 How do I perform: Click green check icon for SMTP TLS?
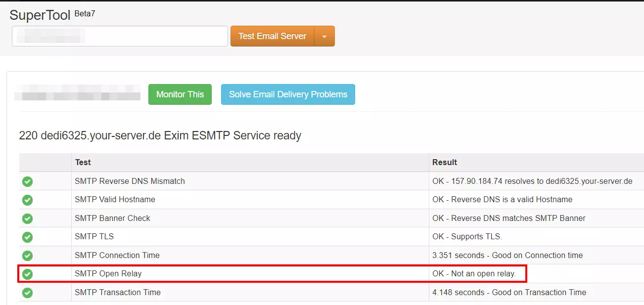(x=27, y=237)
